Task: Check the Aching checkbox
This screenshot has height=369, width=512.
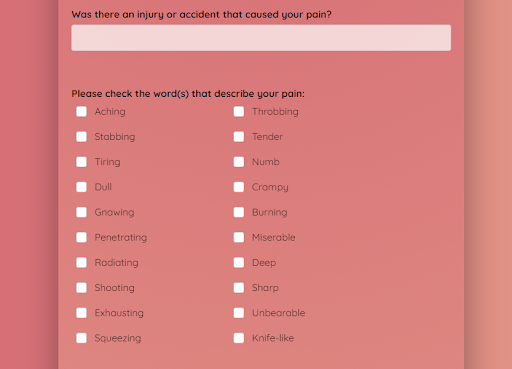Action: pos(81,111)
